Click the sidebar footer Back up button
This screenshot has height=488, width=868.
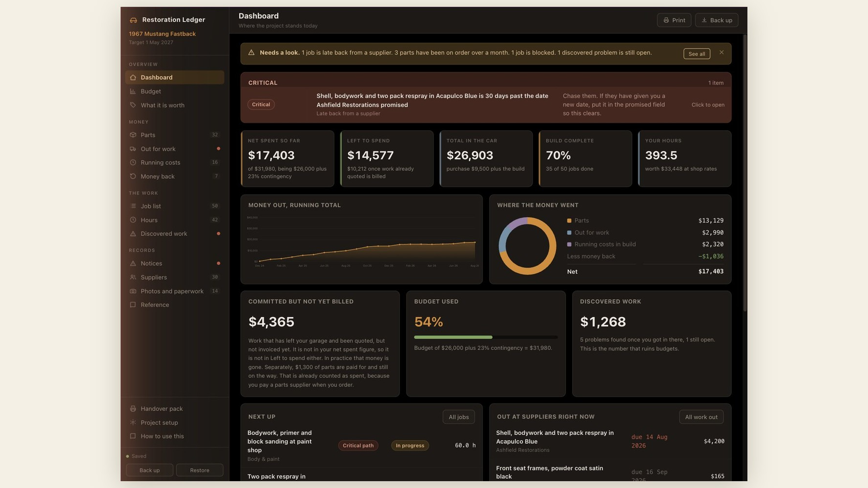pyautogui.click(x=149, y=470)
